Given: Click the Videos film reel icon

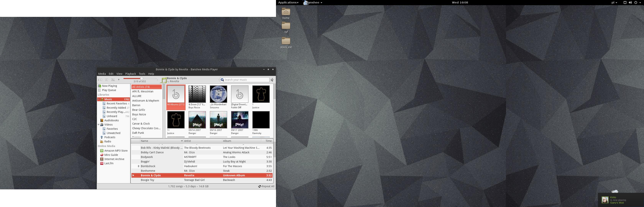Looking at the screenshot, I should tap(102, 125).
